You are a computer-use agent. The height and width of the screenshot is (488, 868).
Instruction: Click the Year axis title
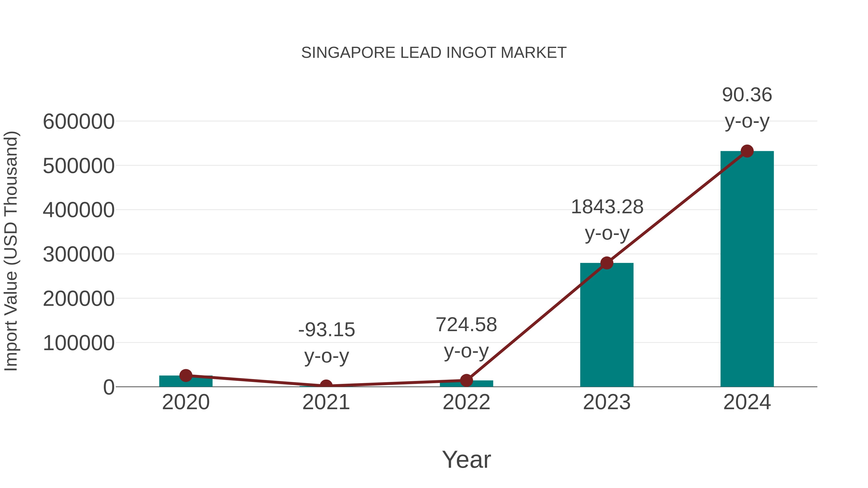(x=466, y=459)
